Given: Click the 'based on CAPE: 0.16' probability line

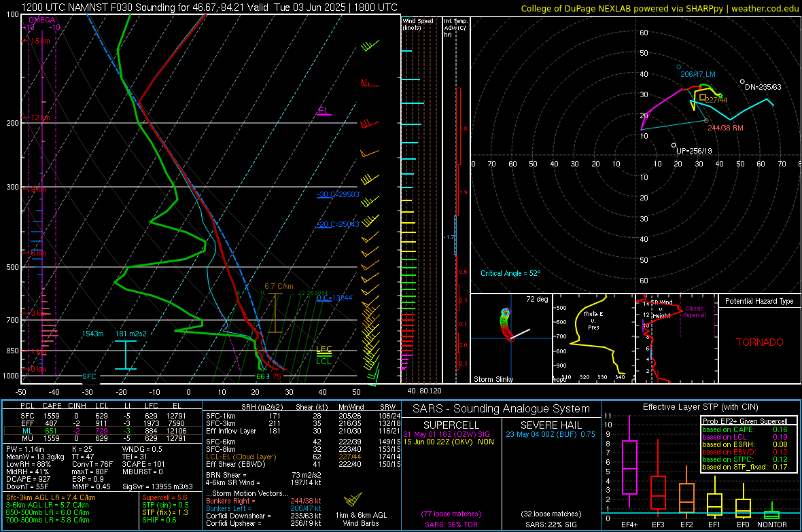Looking at the screenshot, I should [x=745, y=429].
